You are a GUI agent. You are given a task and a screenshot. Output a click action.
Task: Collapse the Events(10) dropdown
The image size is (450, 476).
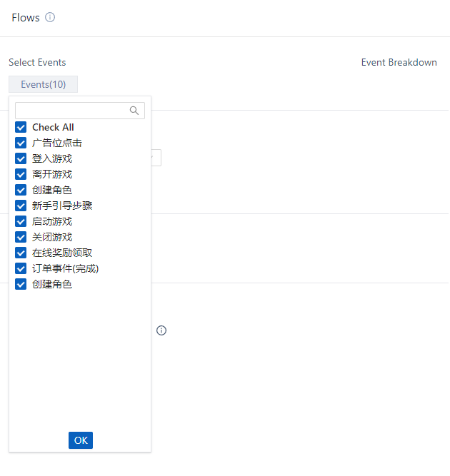point(44,84)
